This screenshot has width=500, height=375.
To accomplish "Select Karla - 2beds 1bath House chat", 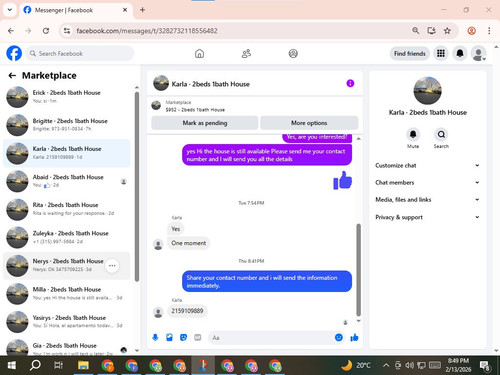I will point(67,153).
